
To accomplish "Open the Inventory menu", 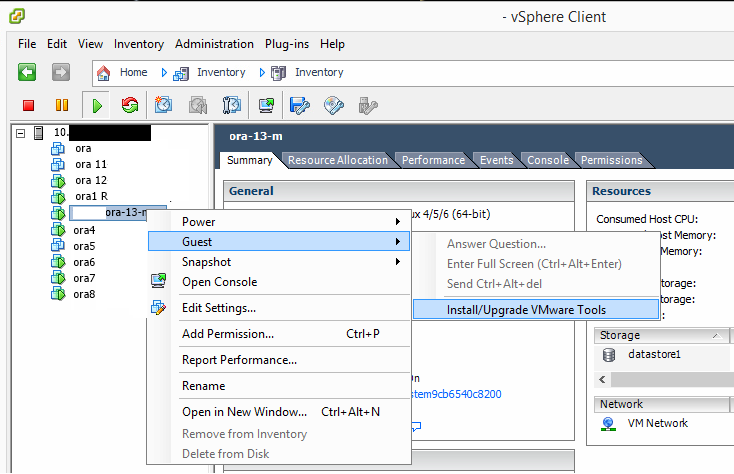I will (x=139, y=44).
